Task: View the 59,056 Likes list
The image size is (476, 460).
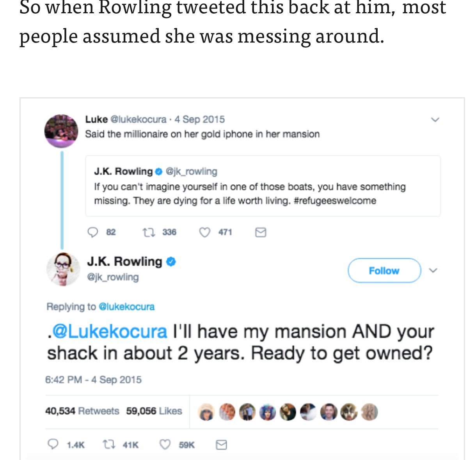Action: [x=154, y=411]
